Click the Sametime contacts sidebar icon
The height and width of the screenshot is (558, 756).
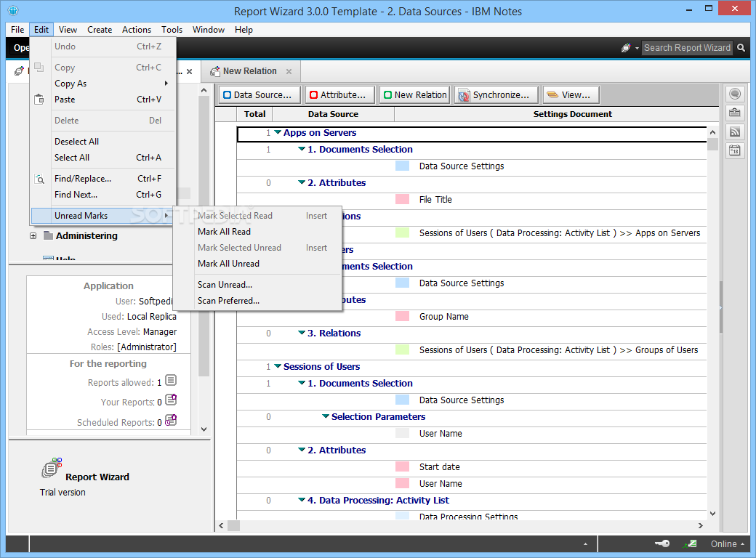tap(735, 94)
